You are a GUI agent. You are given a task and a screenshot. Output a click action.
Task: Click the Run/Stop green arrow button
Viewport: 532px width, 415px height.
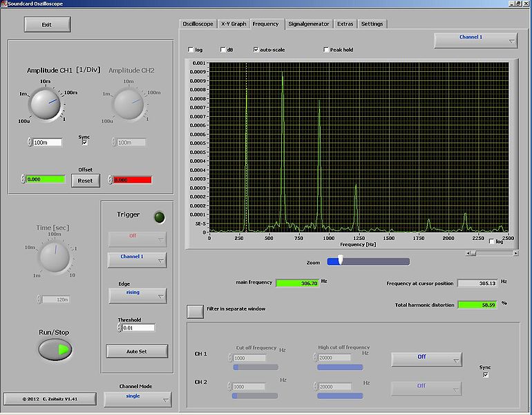point(55,350)
